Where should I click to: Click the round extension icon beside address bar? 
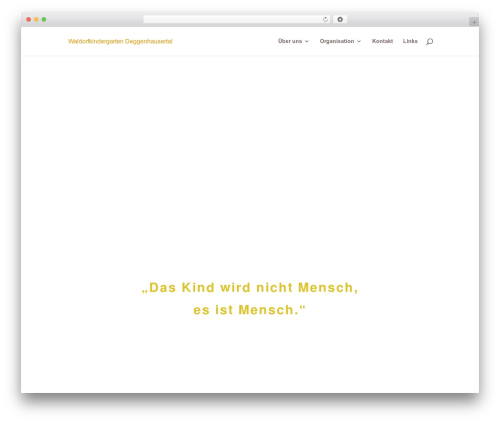point(340,19)
